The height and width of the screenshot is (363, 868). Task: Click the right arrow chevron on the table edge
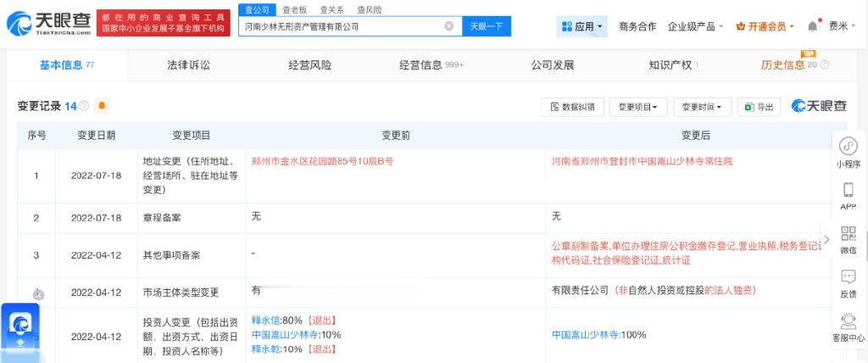coord(826,239)
